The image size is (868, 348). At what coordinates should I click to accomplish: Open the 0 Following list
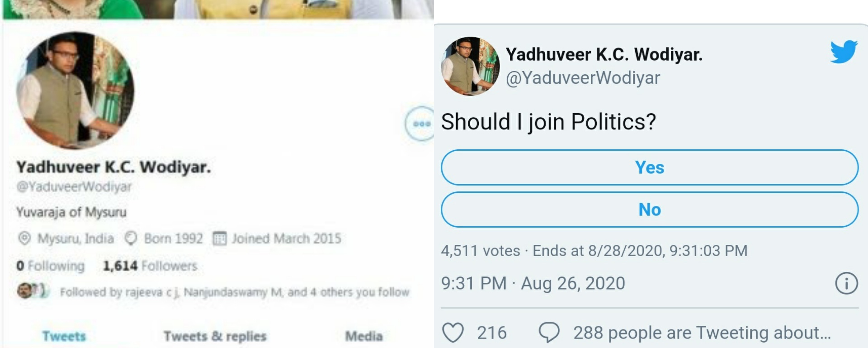click(x=51, y=266)
